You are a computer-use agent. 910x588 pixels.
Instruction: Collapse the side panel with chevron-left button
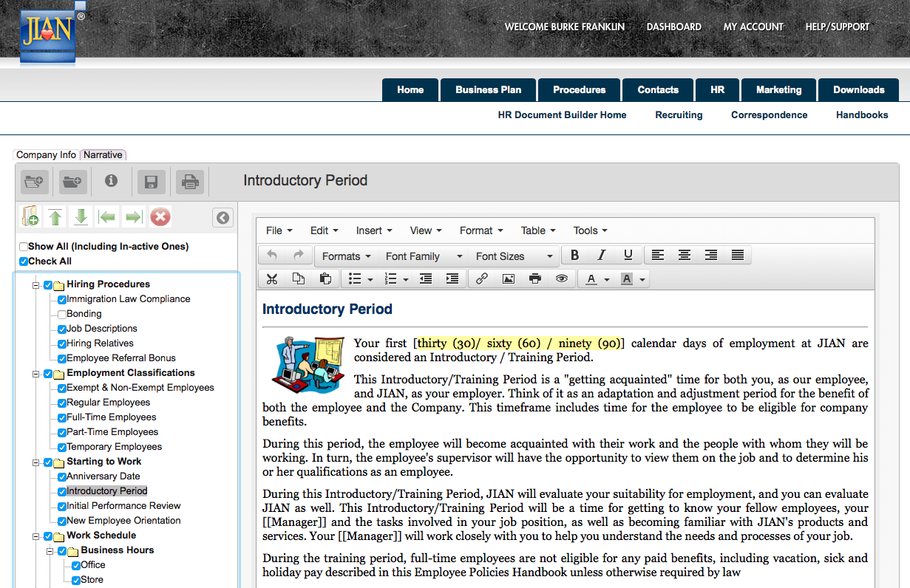(223, 217)
